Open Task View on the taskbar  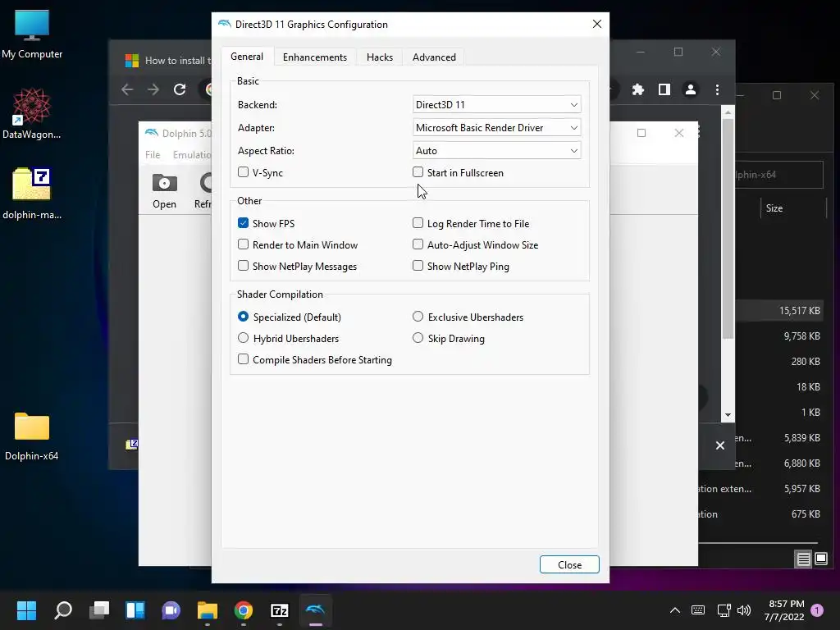(99, 610)
